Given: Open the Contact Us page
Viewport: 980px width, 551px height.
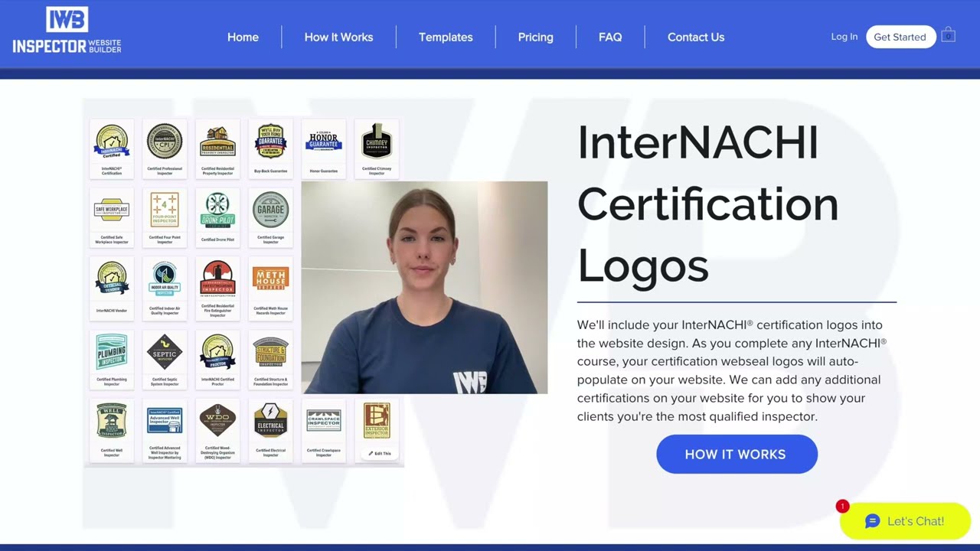Looking at the screenshot, I should (x=696, y=37).
